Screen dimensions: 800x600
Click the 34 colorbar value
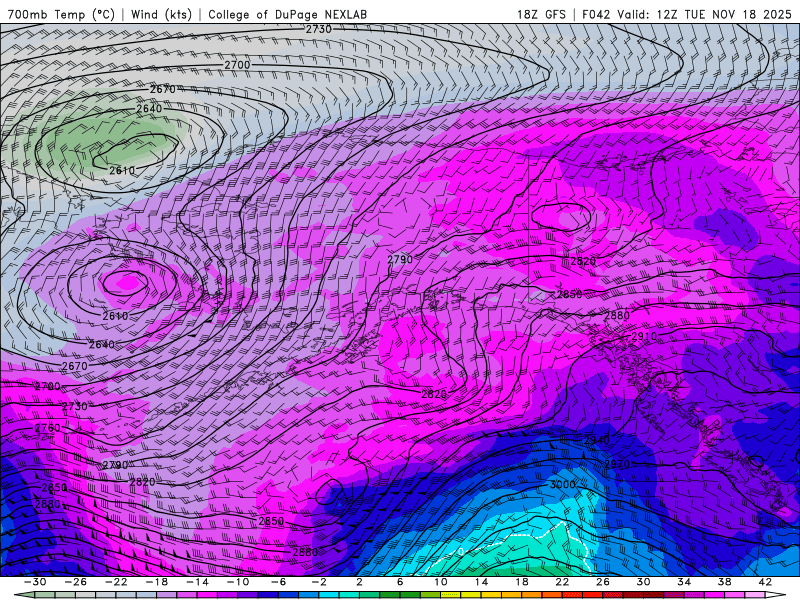click(683, 582)
